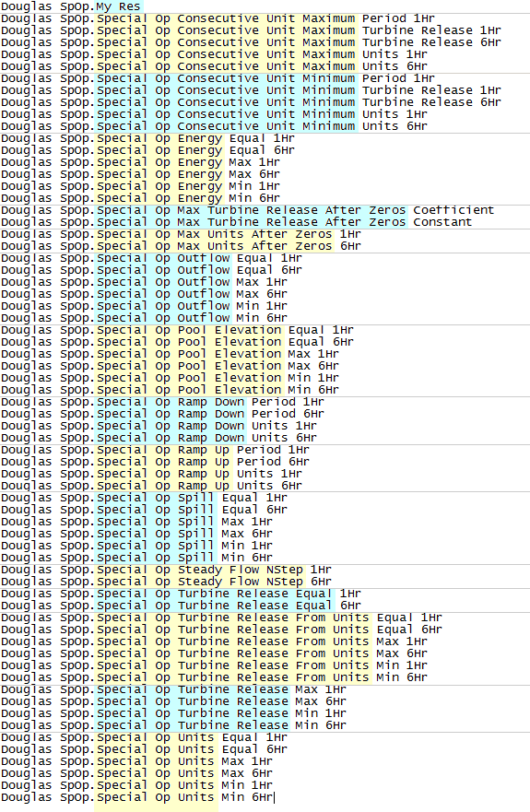Select 'Consecutive Unit Minimum Units 6Hr' line
This screenshot has width=530, height=812.
[214, 126]
